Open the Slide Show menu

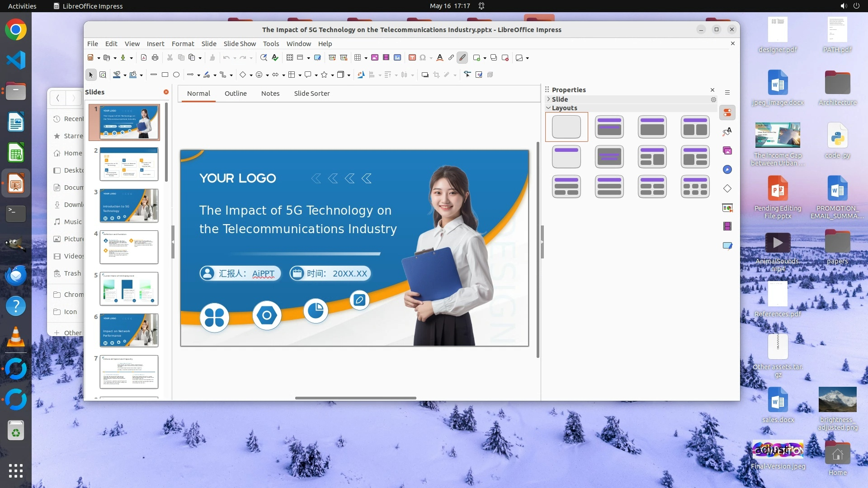[239, 44]
